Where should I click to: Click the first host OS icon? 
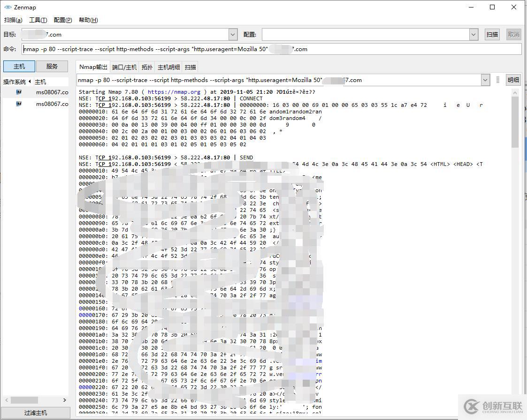click(x=19, y=92)
